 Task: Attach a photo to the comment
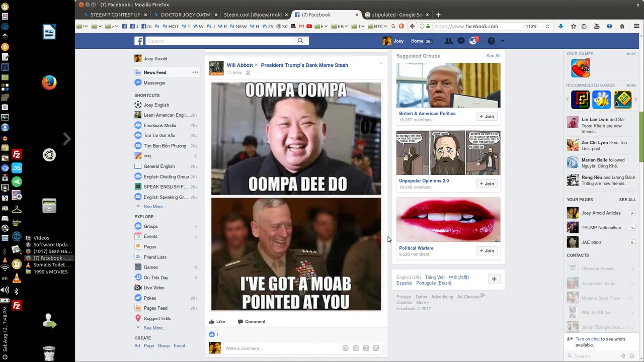click(x=356, y=348)
